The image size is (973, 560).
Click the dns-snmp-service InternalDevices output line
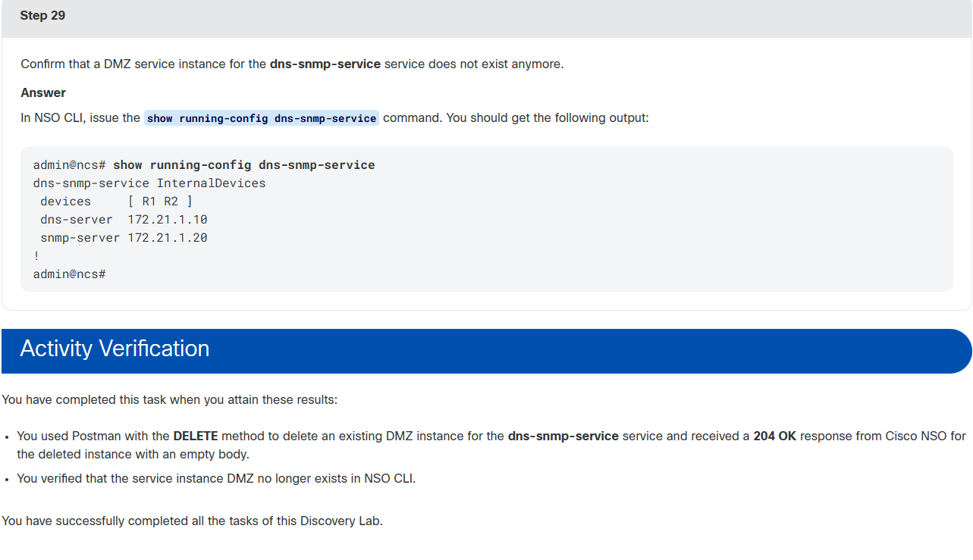(149, 183)
